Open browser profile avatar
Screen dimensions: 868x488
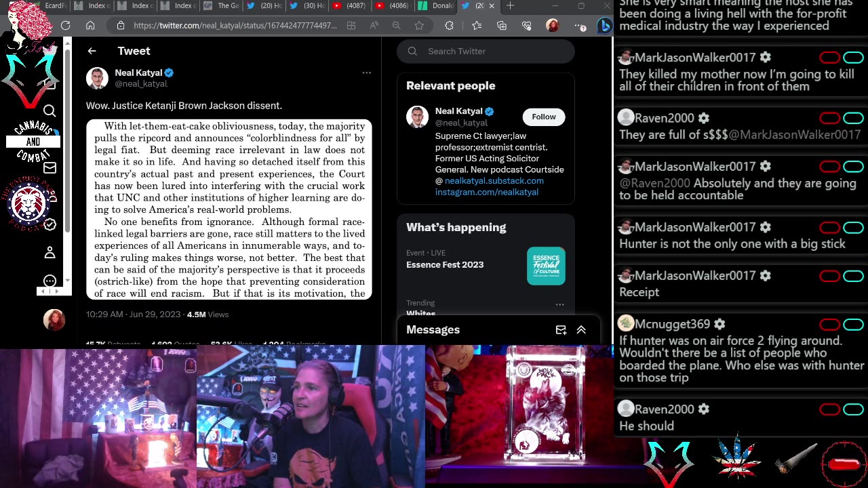pos(553,26)
